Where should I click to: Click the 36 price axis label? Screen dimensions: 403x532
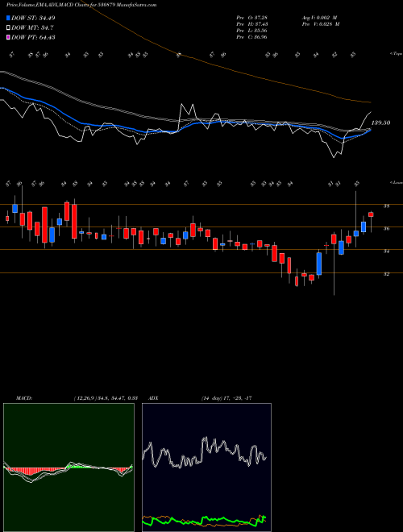pyautogui.click(x=386, y=229)
